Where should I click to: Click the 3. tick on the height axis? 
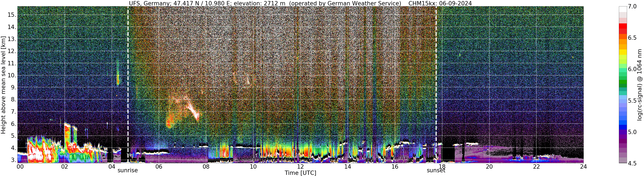coord(13,160)
